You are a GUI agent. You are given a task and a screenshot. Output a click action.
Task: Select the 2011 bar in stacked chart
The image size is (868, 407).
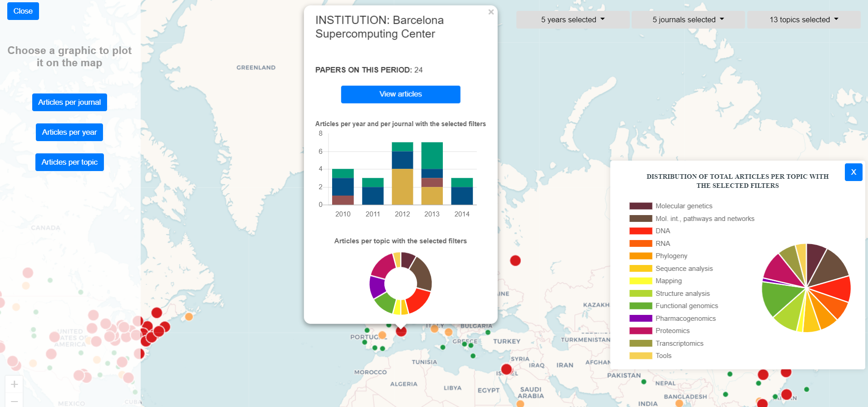[373, 191]
